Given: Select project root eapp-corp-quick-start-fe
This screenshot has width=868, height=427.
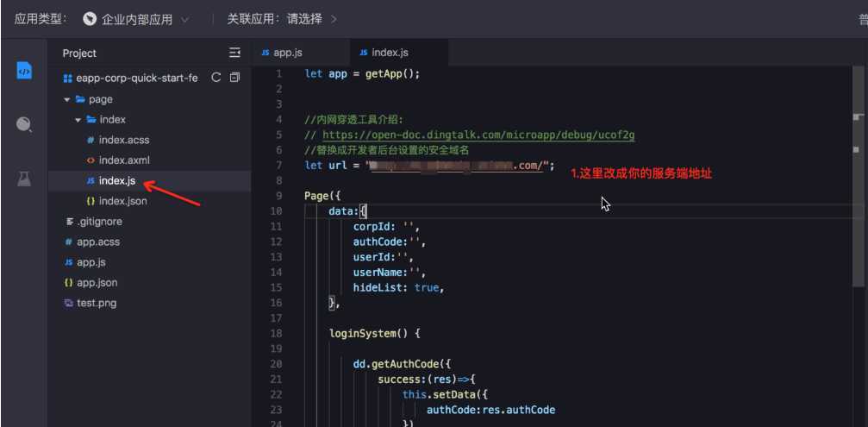Looking at the screenshot, I should [137, 78].
